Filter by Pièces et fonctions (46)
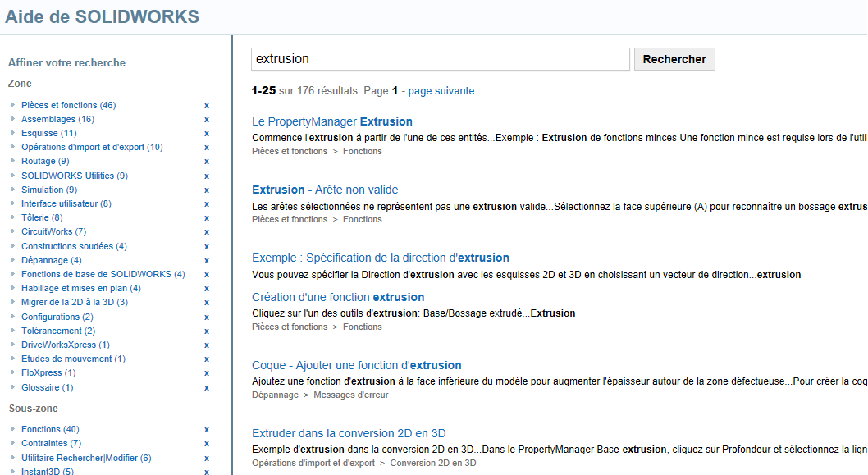The width and height of the screenshot is (868, 475). coord(69,105)
